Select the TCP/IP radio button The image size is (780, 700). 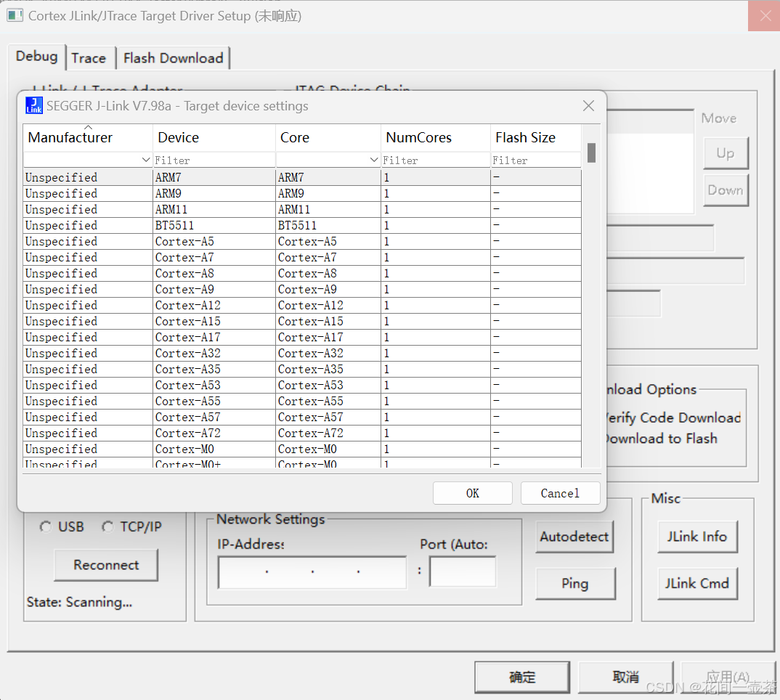[107, 526]
